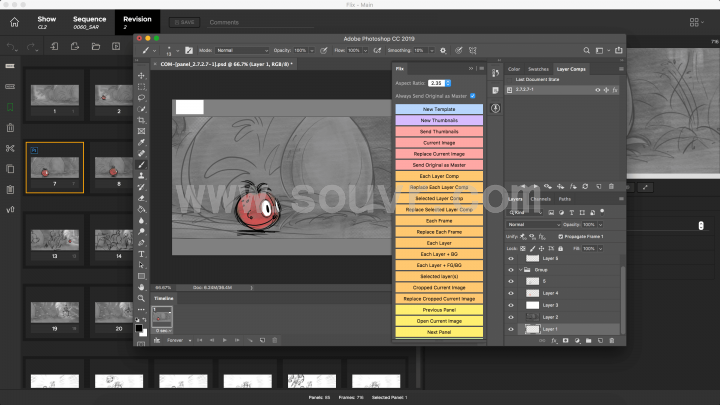Image resolution: width=720 pixels, height=405 pixels.
Task: Select the Quick Selection tool
Action: [141, 109]
